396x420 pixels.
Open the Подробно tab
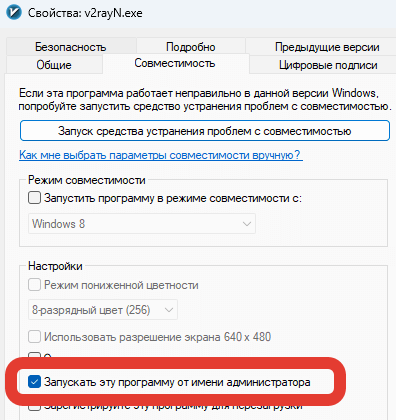[191, 47]
